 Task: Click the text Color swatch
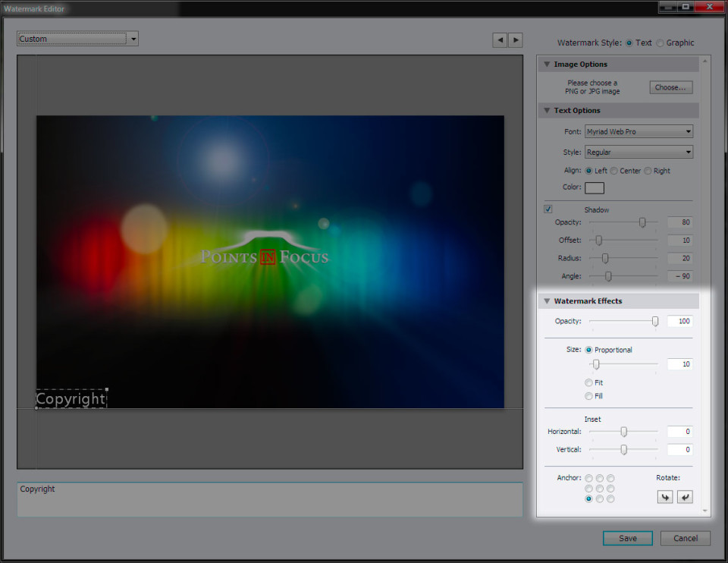click(595, 187)
